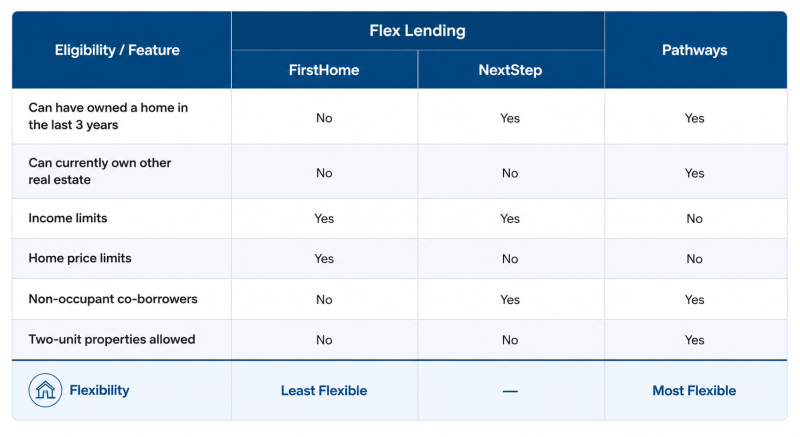Viewport: 800px width, 437px height.
Task: Select the Pathways column header
Action: [x=694, y=50]
